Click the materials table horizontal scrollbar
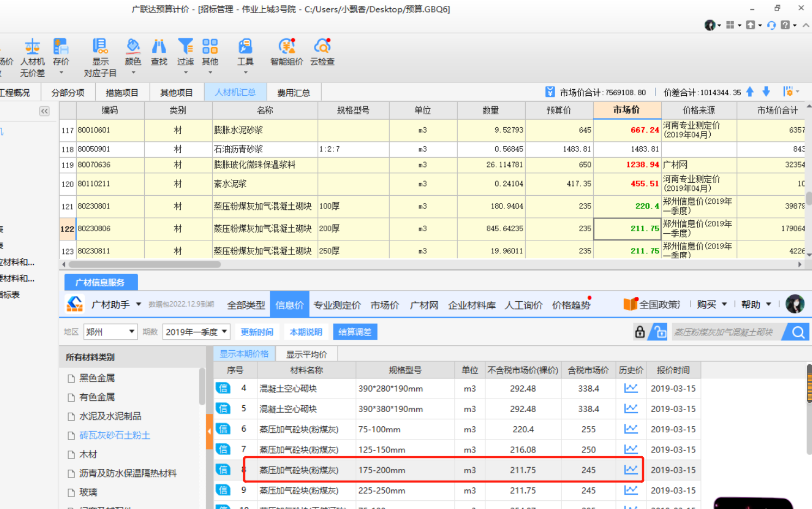This screenshot has width=812, height=509. 146,264
